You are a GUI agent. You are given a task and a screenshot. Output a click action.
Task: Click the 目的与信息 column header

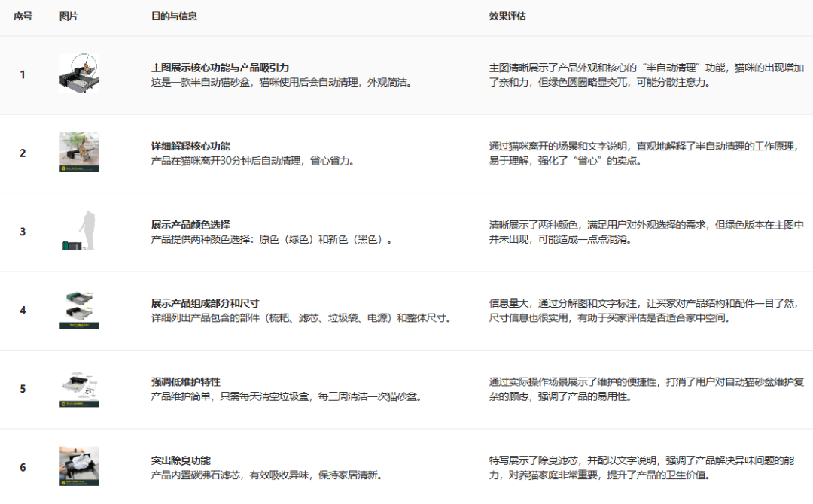pos(174,16)
